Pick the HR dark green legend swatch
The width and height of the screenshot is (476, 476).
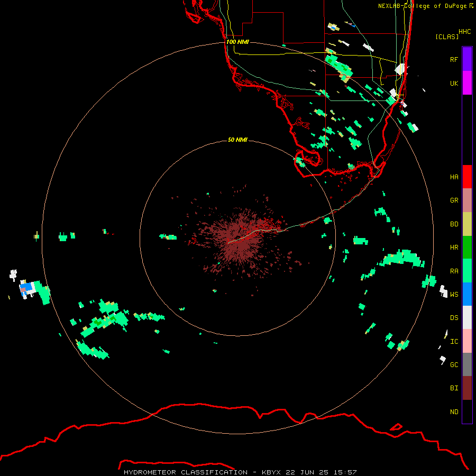point(467,248)
